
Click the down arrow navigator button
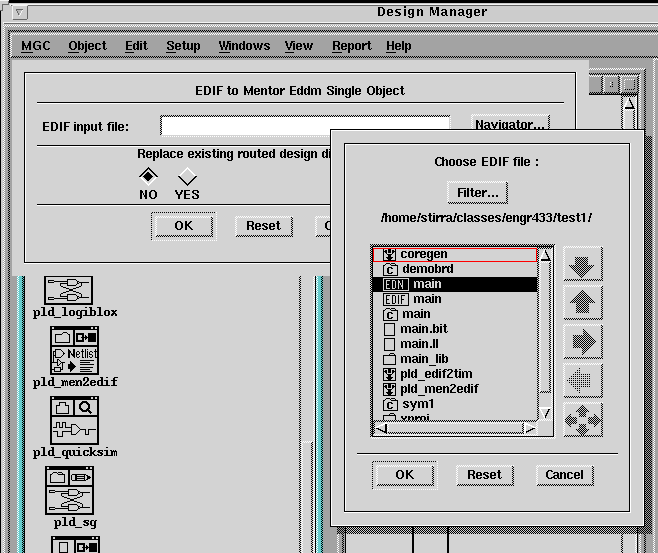[583, 265]
